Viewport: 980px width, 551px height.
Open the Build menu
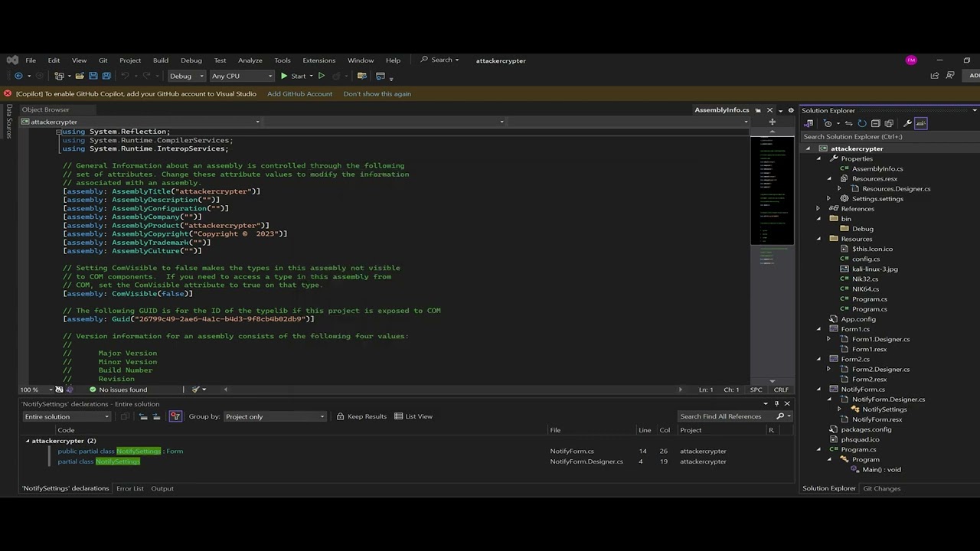click(160, 60)
